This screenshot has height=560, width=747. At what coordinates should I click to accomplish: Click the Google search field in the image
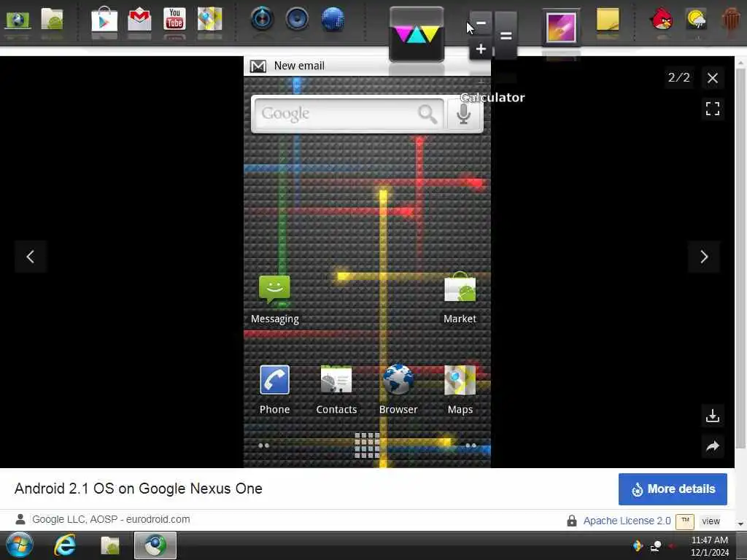coord(349,114)
